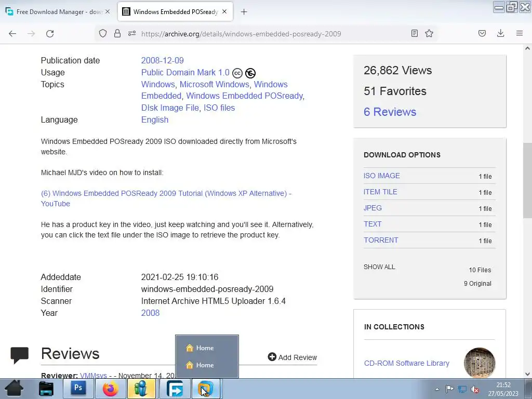Open the 2008 year link
532x399 pixels.
150,313
